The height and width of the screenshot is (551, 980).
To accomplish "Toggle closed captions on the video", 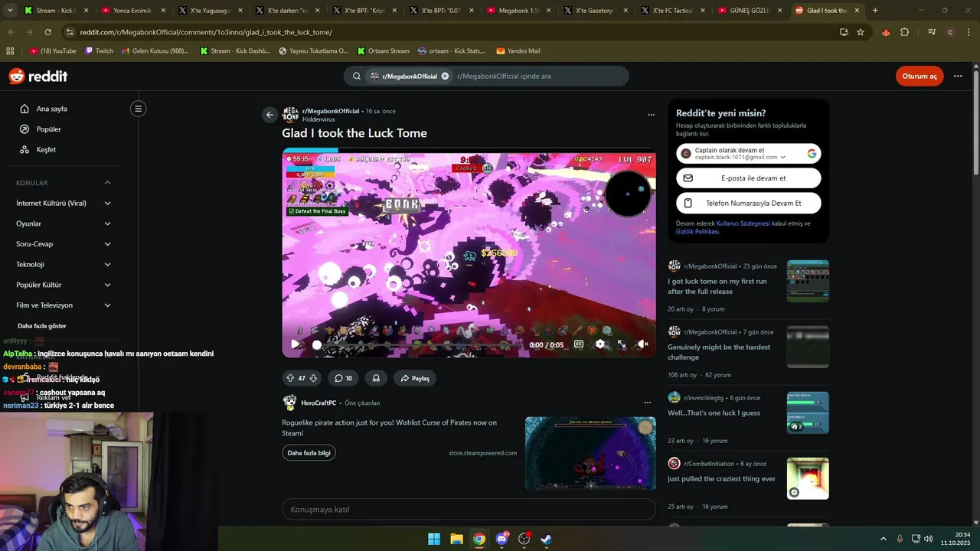I will click(x=579, y=344).
